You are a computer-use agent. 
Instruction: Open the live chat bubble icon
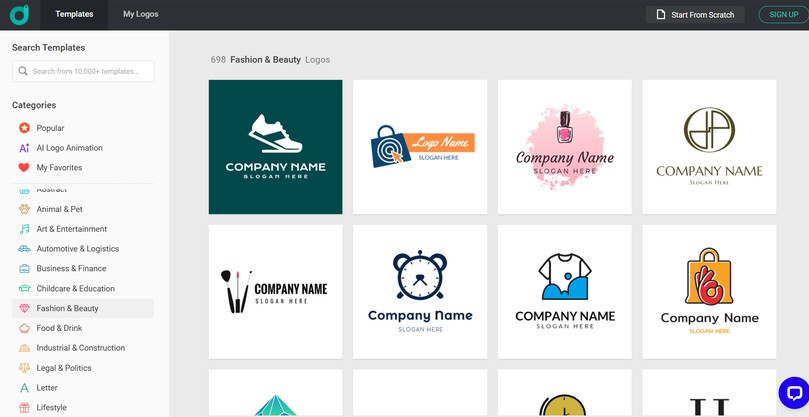[794, 393]
